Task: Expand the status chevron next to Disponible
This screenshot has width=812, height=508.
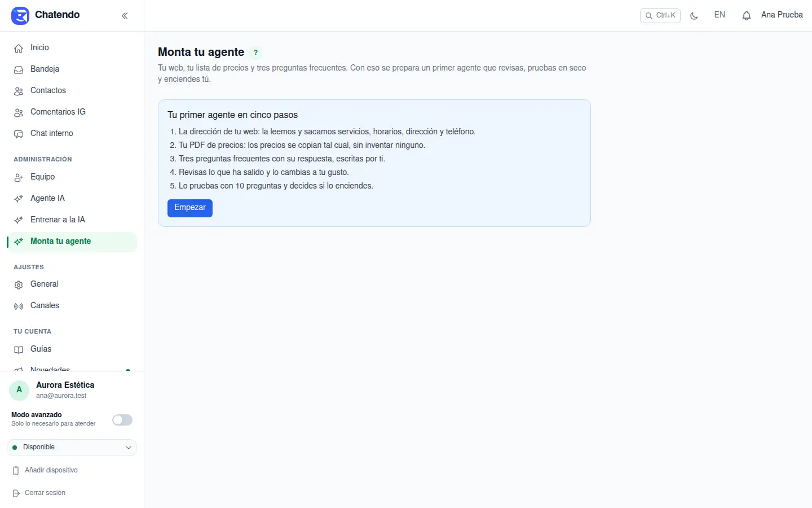Action: pos(129,448)
